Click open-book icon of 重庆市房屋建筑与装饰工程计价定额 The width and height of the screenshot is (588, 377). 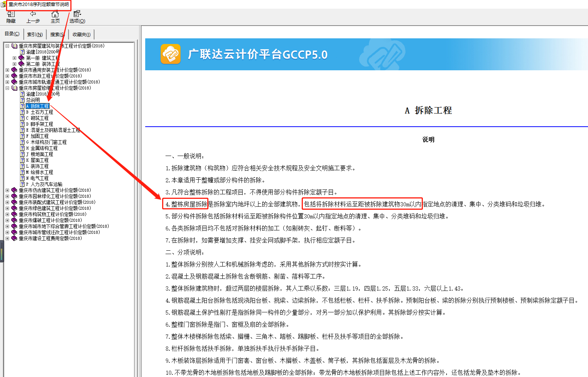pyautogui.click(x=14, y=46)
